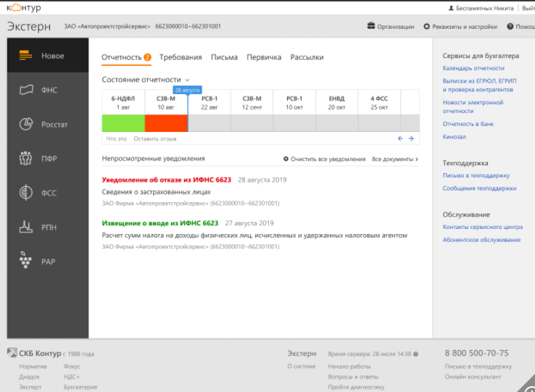Switch to the Требования tab
The image size is (535, 392).
coord(181,57)
